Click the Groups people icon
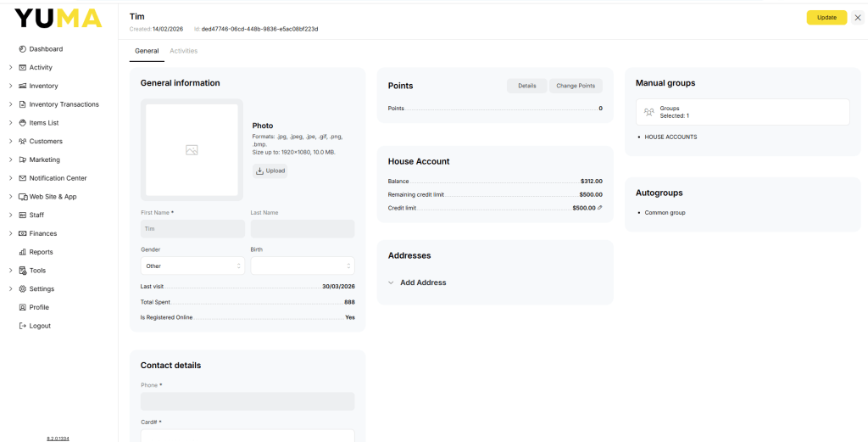868x442 pixels. pos(648,112)
